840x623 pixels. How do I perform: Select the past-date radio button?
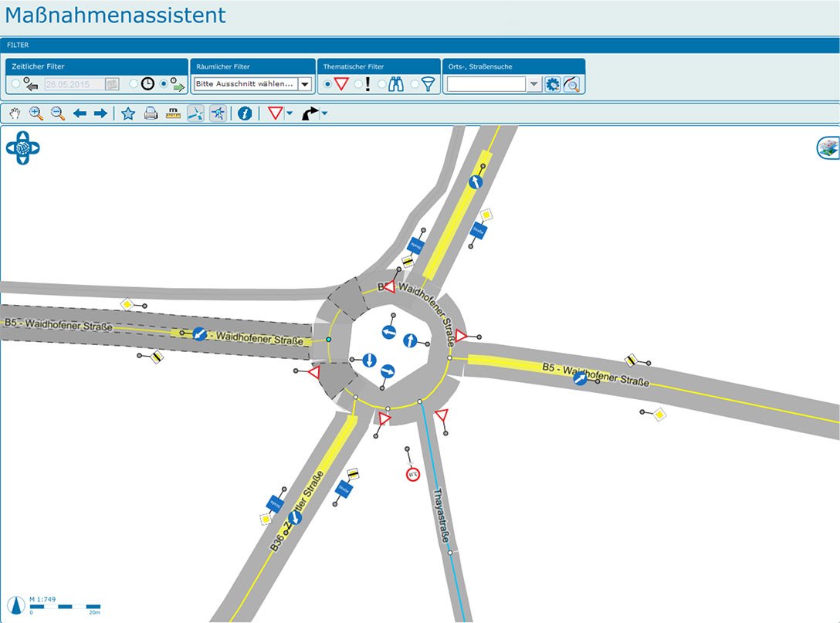tap(16, 83)
